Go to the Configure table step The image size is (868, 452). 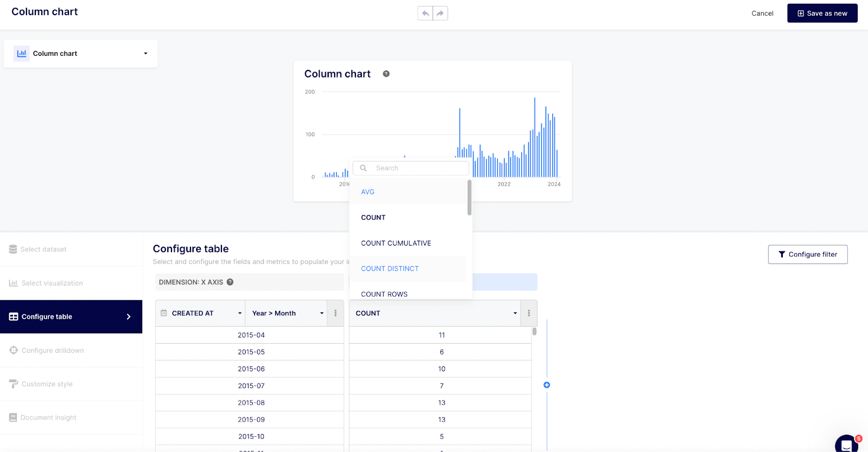click(x=71, y=317)
